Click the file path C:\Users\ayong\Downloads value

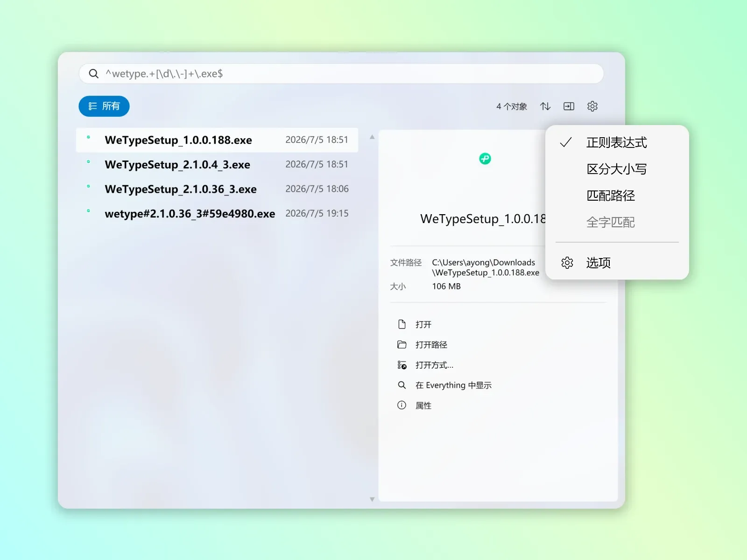486,267
